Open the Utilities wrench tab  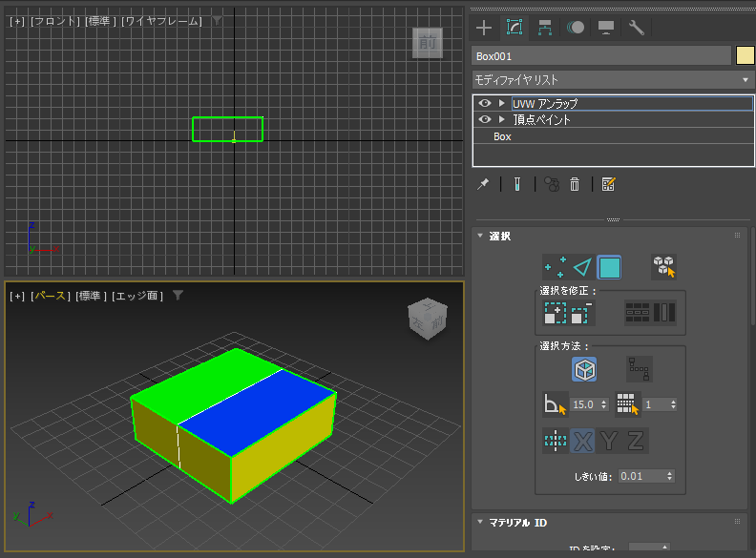(x=637, y=28)
